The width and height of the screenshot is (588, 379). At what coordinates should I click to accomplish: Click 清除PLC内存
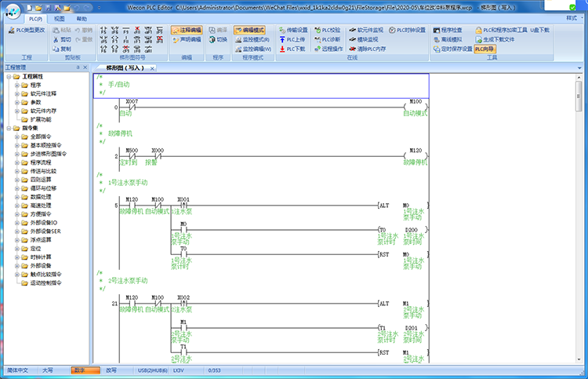(367, 49)
